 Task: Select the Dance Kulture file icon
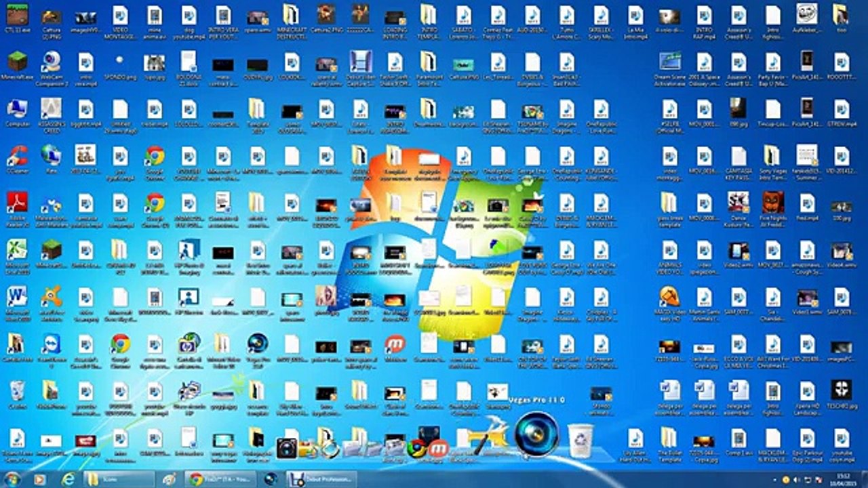[x=738, y=207]
